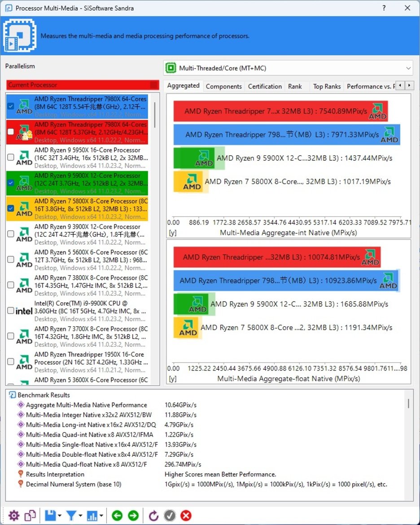Screen dimensions: 420x525
Task: Switch to the Rank tab
Action: [x=295, y=86]
